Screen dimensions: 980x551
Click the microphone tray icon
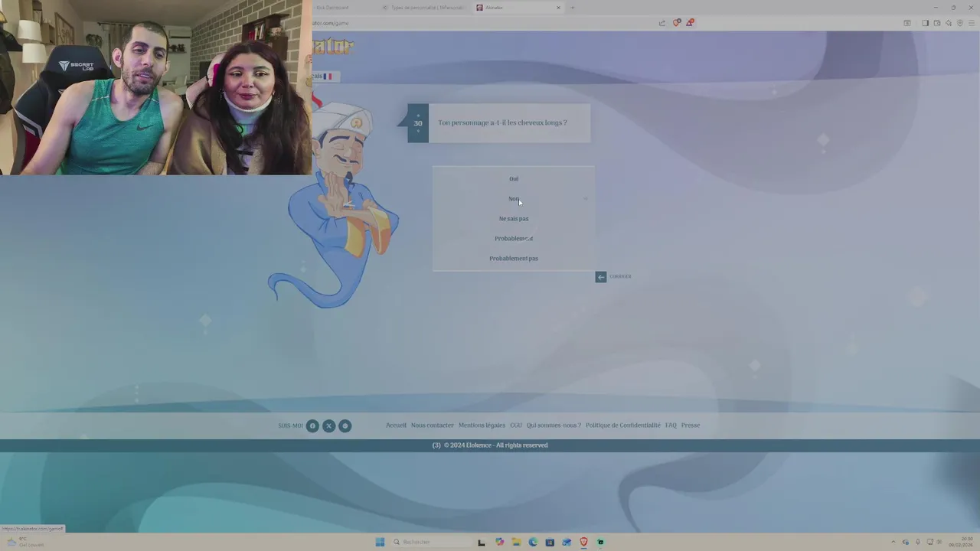(918, 542)
